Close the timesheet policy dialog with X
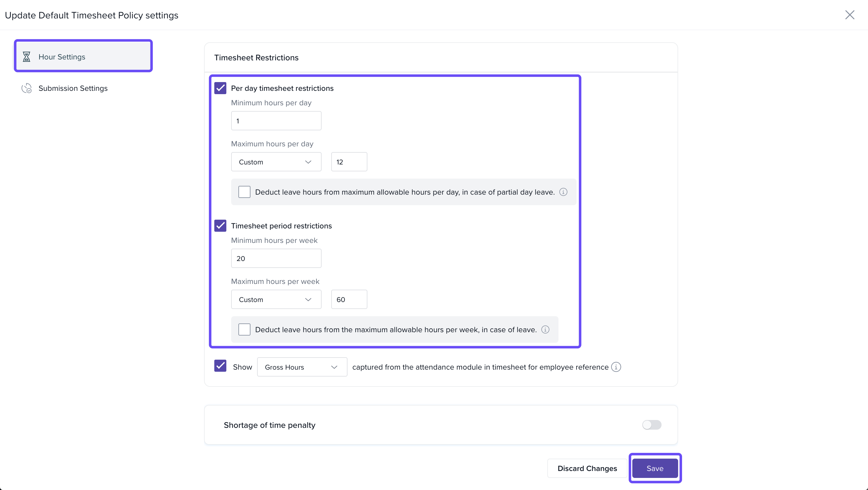The width and height of the screenshot is (868, 490). [x=850, y=15]
